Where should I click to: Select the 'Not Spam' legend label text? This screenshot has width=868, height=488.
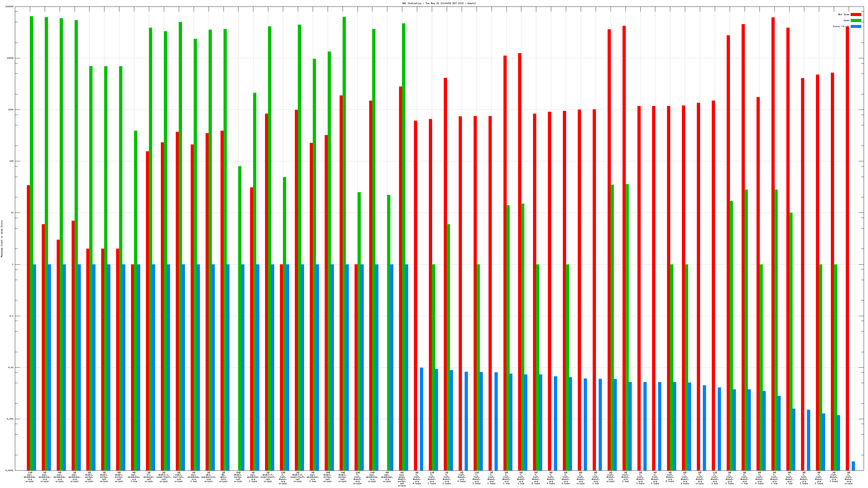click(x=844, y=14)
